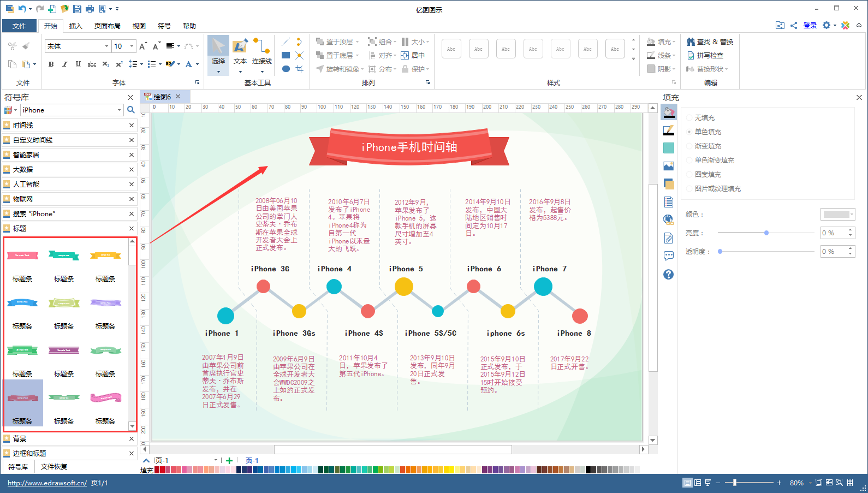Viewport: 868px width, 493px height.
Task: Close the 大数据 symbol category
Action: pos(132,169)
